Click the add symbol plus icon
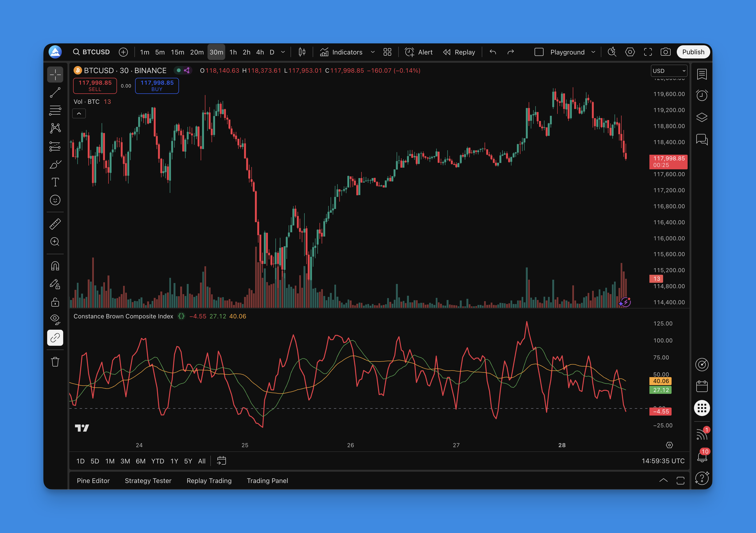Viewport: 756px width, 533px height. coord(124,52)
